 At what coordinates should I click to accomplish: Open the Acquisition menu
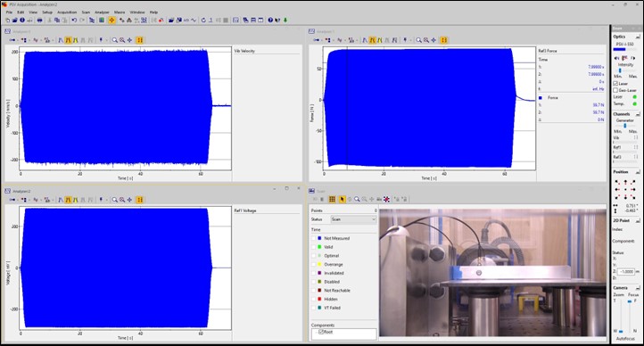coord(67,12)
